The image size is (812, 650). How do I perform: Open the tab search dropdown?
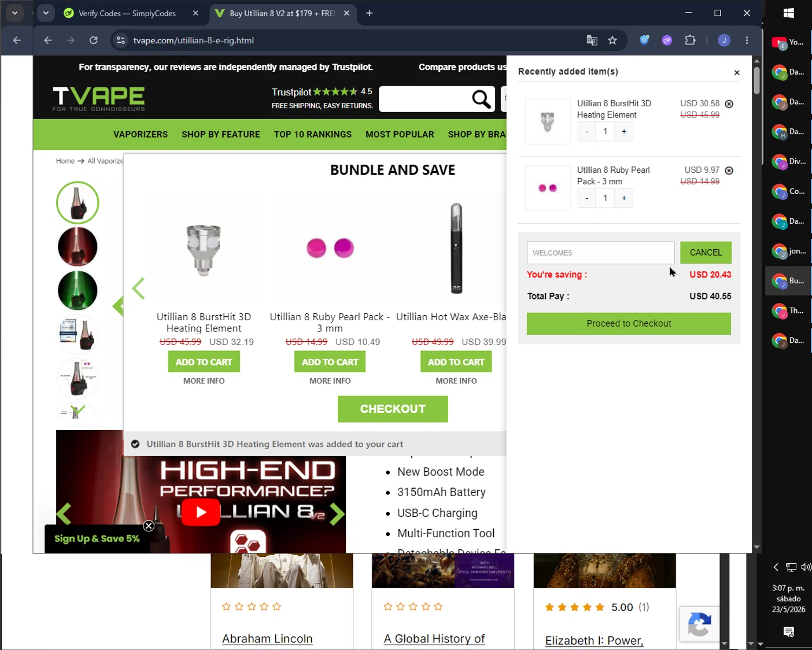tap(46, 13)
